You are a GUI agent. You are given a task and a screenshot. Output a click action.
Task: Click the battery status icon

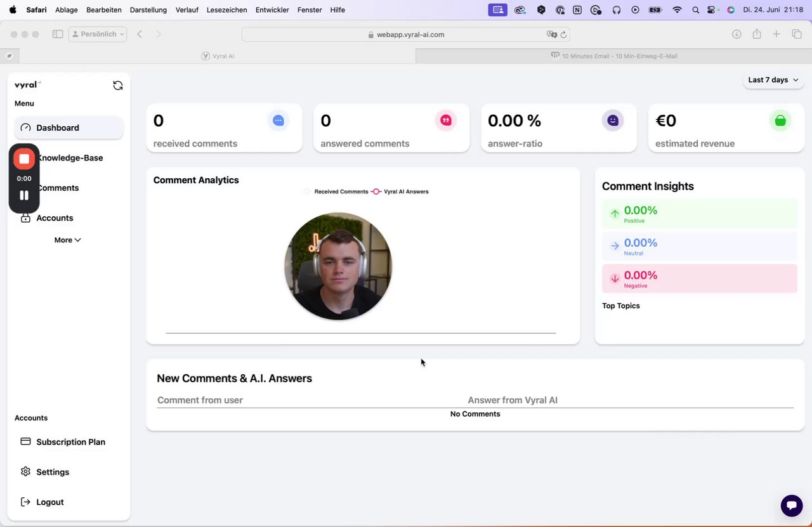pos(655,10)
